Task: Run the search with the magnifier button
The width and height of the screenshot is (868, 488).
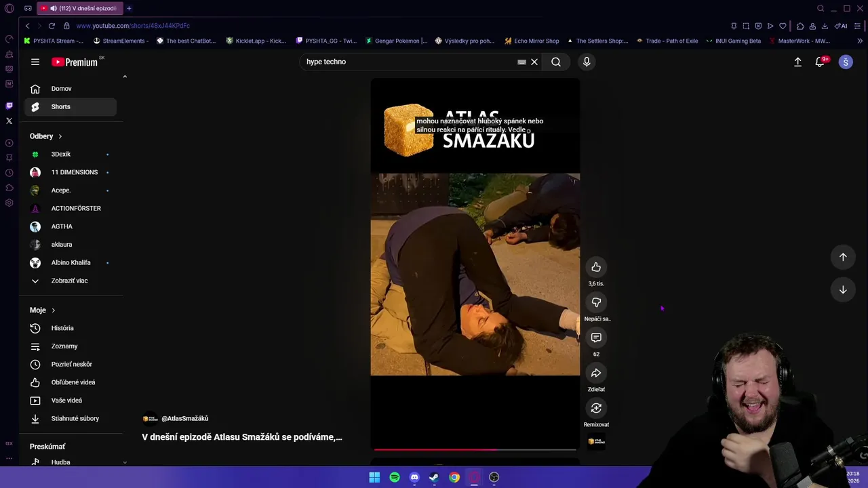Action: click(x=556, y=62)
